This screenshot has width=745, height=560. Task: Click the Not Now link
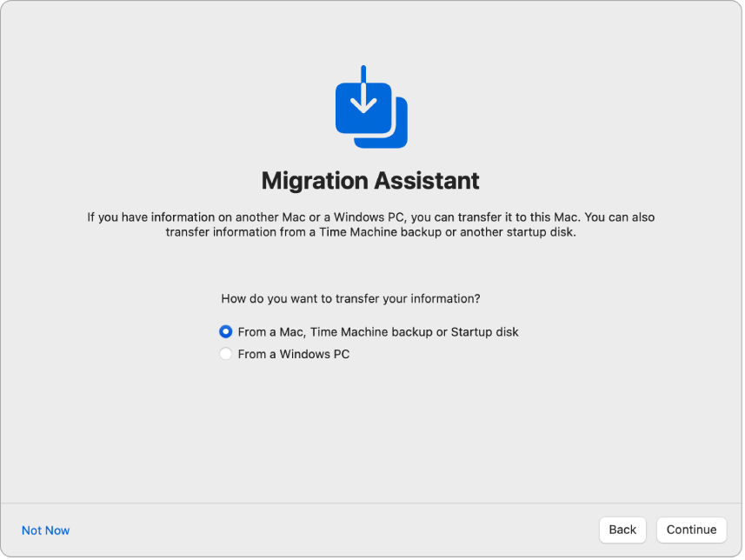(x=45, y=530)
